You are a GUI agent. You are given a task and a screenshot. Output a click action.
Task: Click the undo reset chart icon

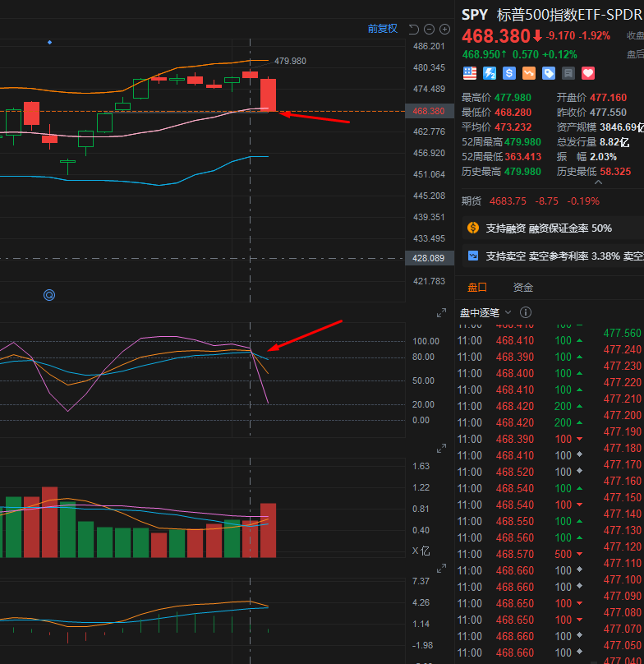click(414, 30)
